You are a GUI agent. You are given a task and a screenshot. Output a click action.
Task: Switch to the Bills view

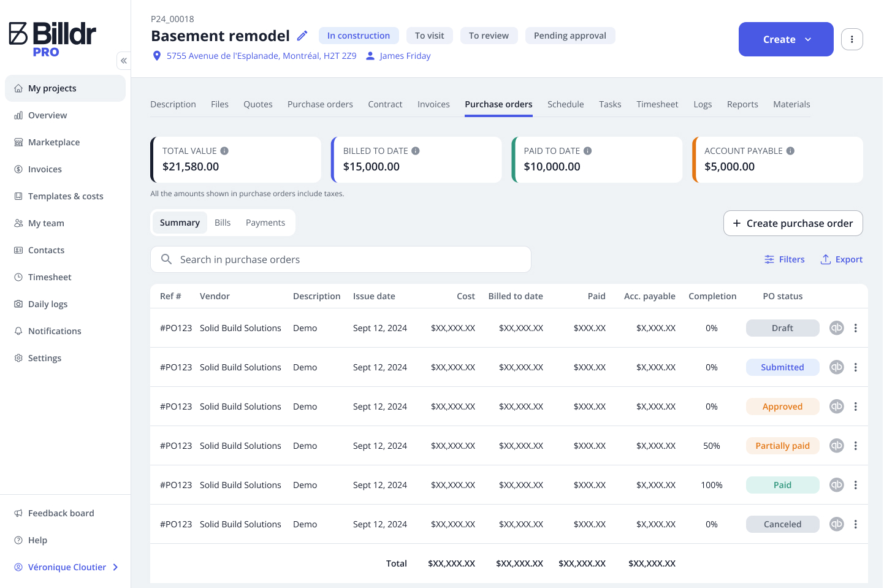223,223
